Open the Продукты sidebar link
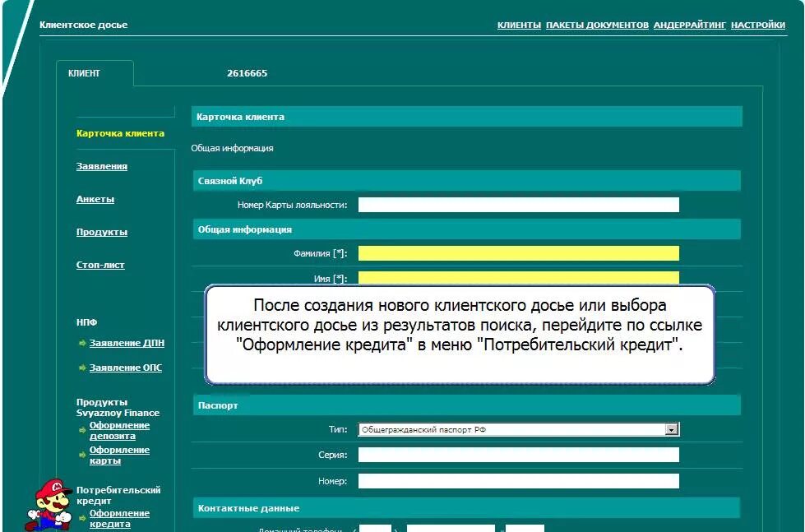The image size is (805, 532). click(x=102, y=232)
